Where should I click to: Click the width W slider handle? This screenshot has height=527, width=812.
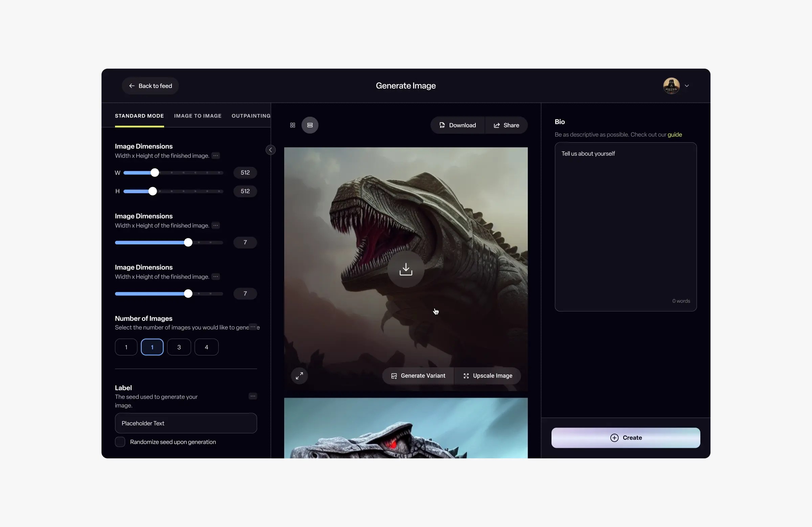(x=155, y=173)
